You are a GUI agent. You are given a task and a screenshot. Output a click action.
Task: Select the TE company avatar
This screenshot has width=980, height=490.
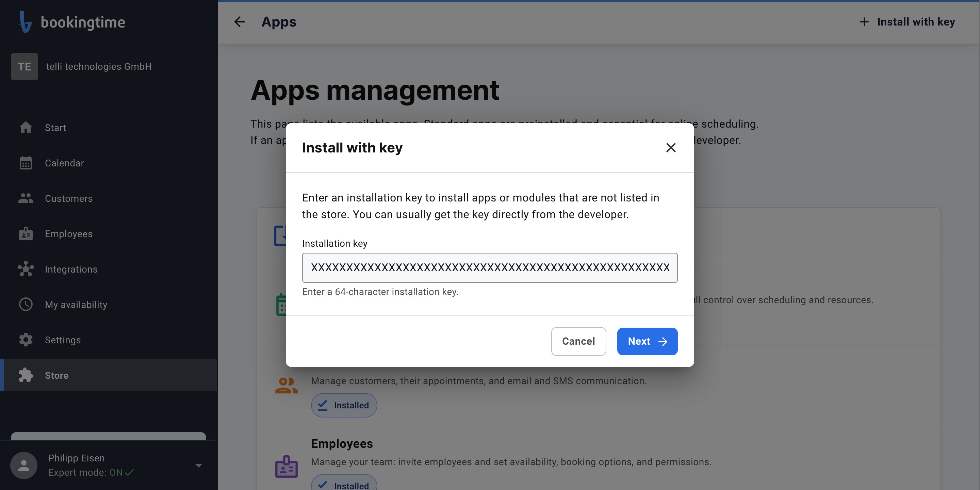24,67
